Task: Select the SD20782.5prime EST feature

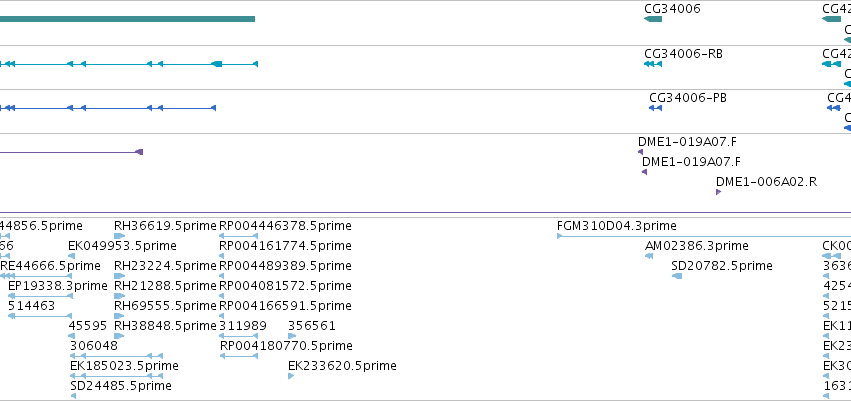Action: [721, 265]
